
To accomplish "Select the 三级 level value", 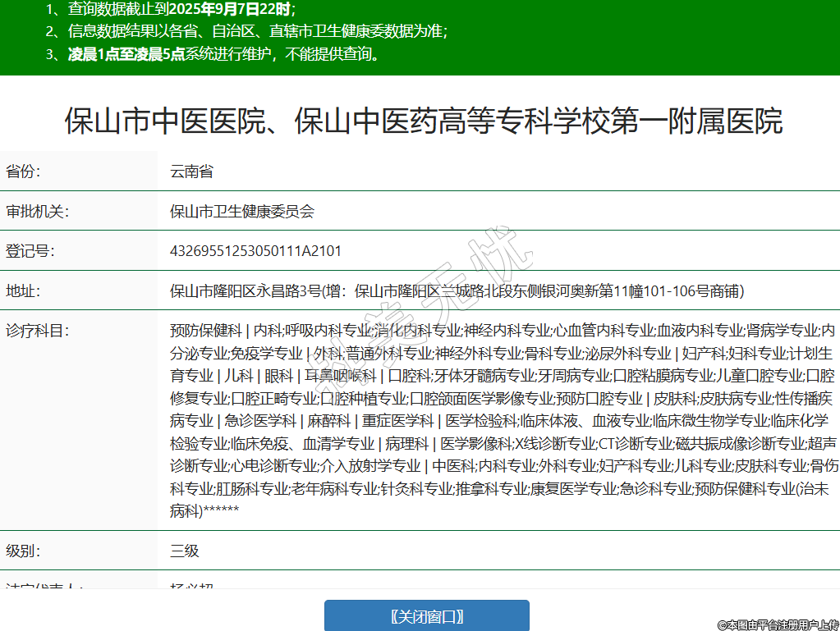I will click(184, 551).
